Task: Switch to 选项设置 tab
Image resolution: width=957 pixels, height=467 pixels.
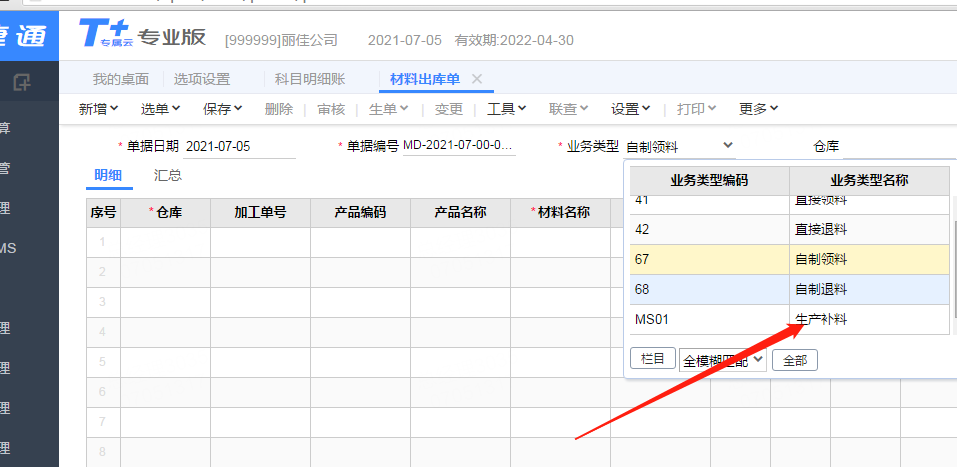Action: click(x=201, y=79)
